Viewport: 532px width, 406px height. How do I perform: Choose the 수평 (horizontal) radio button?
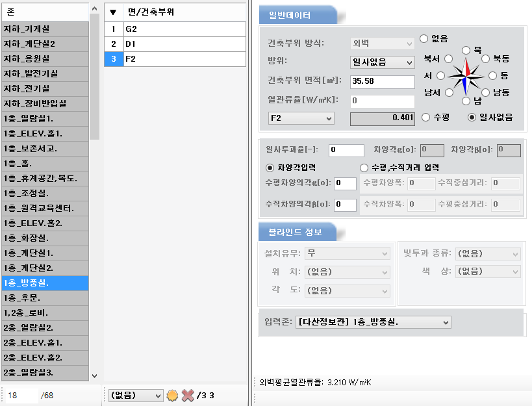tap(426, 117)
